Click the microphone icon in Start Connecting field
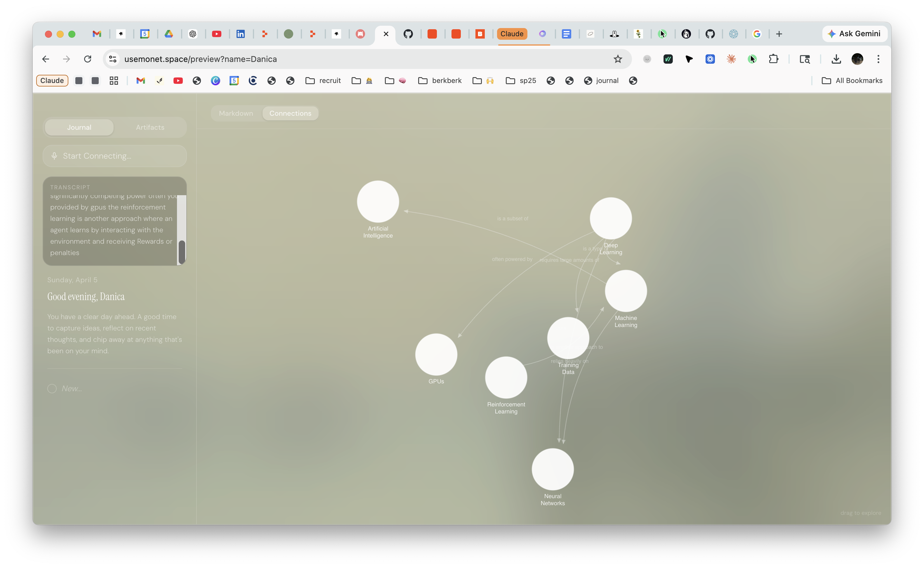This screenshot has width=924, height=568. coord(54,156)
